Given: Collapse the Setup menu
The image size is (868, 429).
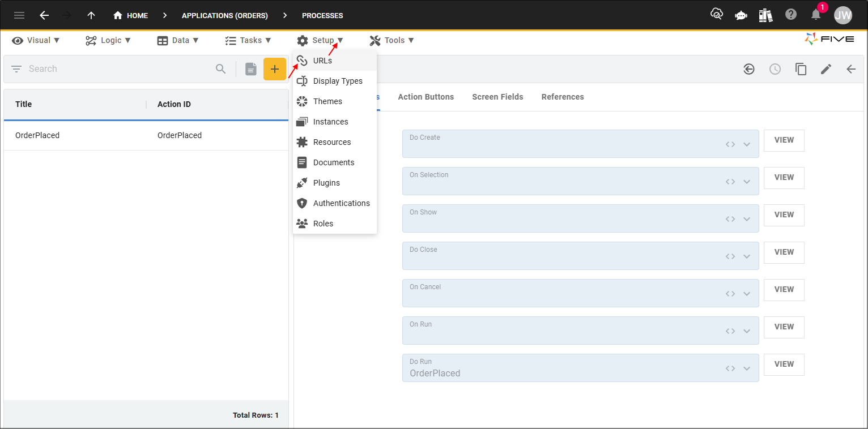Looking at the screenshot, I should click(x=320, y=40).
